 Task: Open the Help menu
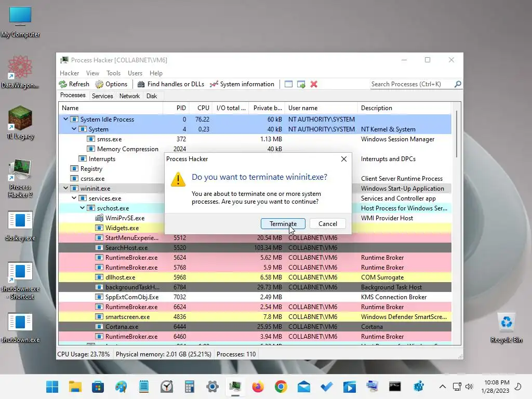[156, 73]
